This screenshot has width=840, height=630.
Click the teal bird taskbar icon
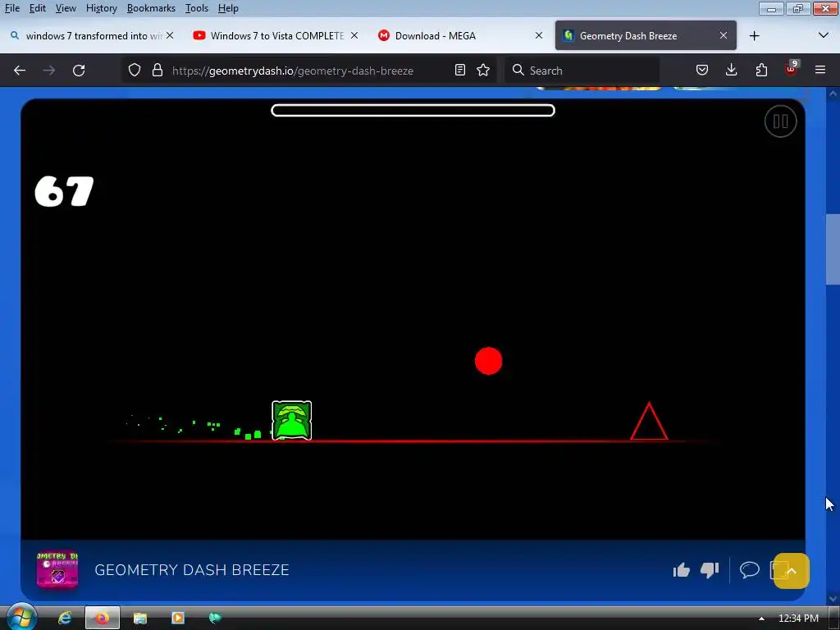[215, 619]
